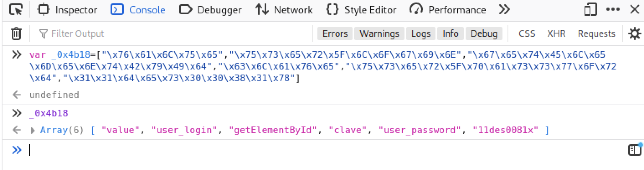Switch to the Debugger tab
The width and height of the screenshot is (644, 170).
click(210, 10)
